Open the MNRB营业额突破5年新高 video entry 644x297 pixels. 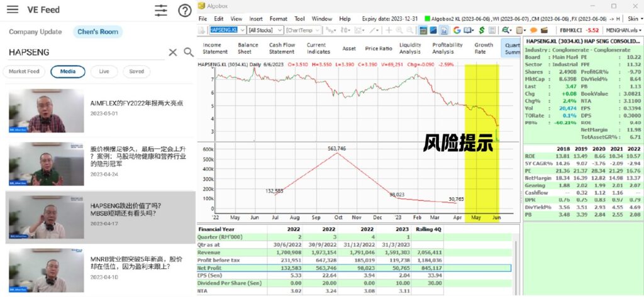(100, 270)
